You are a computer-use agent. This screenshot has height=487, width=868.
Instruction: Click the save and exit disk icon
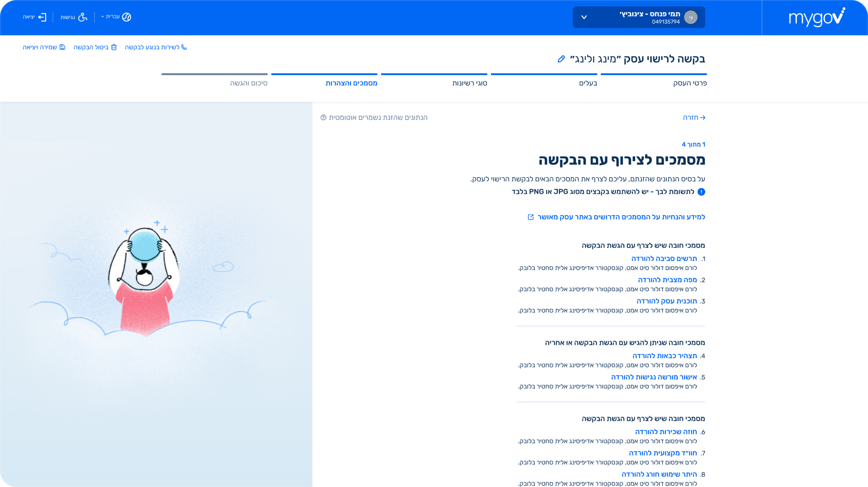(62, 47)
